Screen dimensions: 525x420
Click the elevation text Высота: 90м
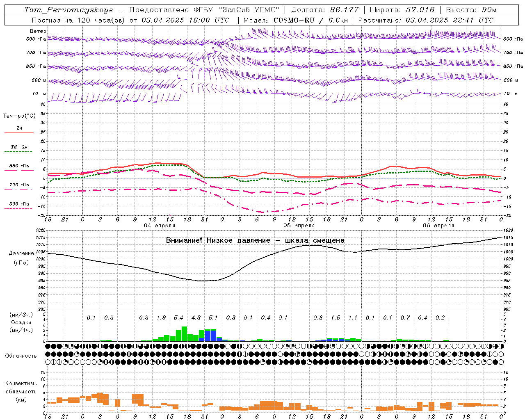471,10
